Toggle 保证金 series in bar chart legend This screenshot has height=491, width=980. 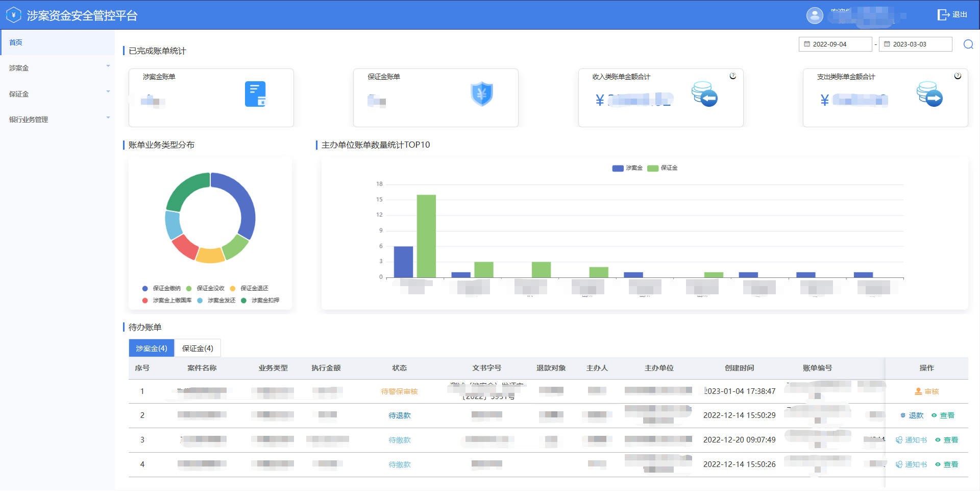[x=663, y=168]
